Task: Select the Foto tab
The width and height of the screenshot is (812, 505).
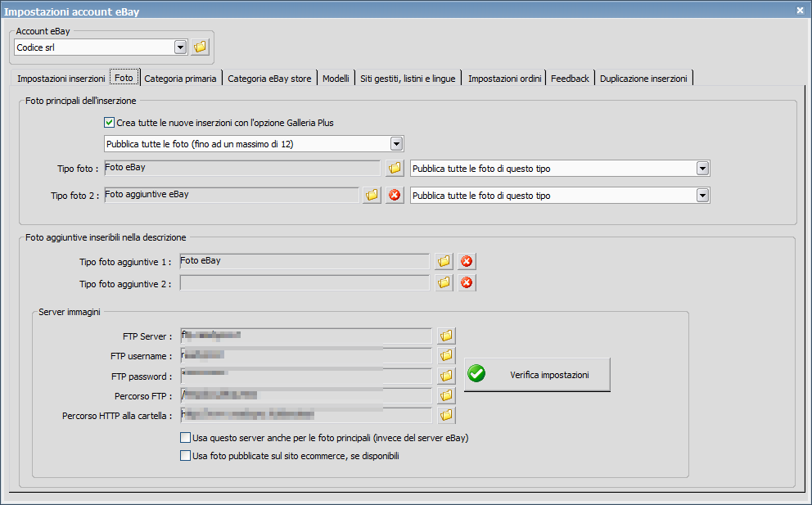Action: pyautogui.click(x=124, y=78)
